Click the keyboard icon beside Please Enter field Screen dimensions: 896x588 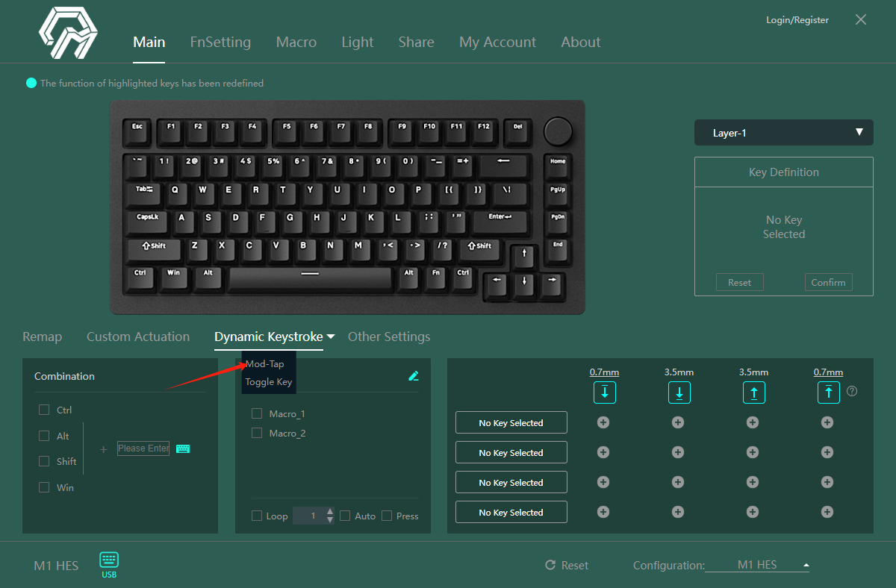click(183, 448)
